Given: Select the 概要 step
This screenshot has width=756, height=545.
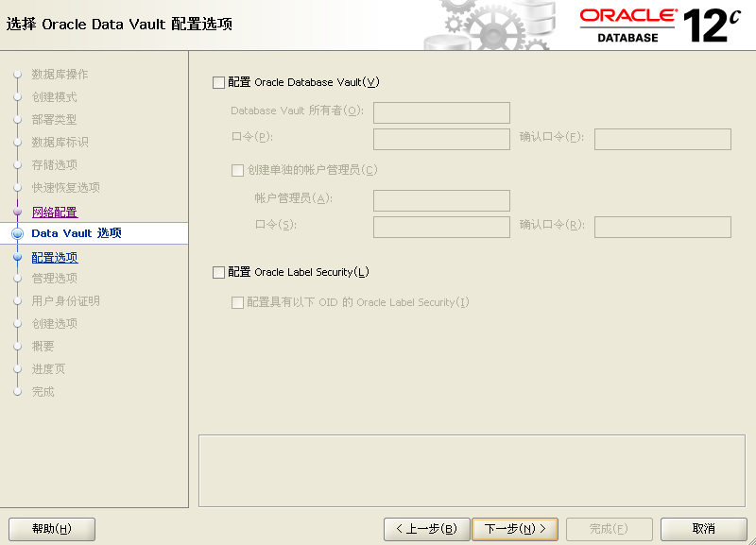Looking at the screenshot, I should [43, 346].
